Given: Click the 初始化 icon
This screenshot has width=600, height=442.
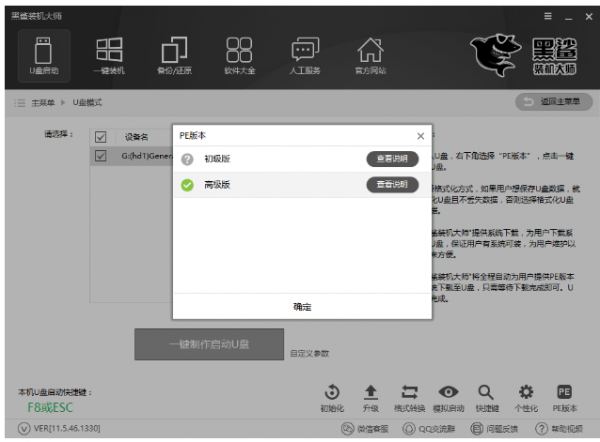Looking at the screenshot, I should [332, 398].
